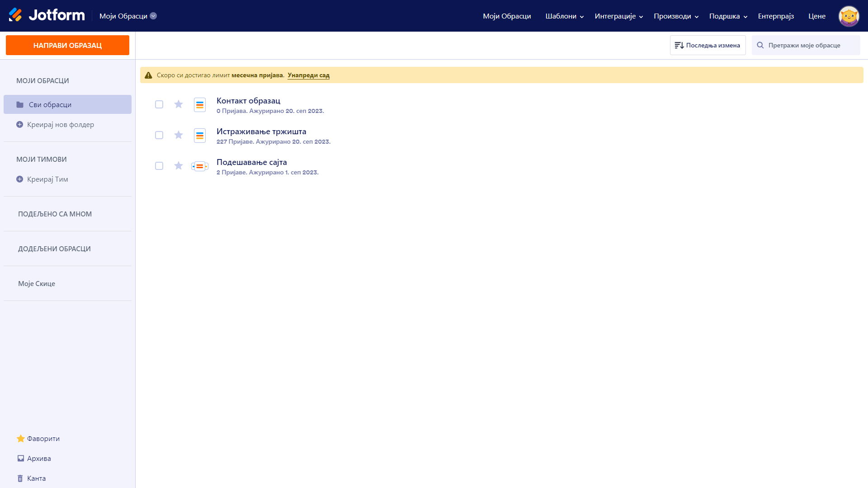The height and width of the screenshot is (488, 868).
Task: Follow the Унапреди сад link
Action: (x=308, y=75)
